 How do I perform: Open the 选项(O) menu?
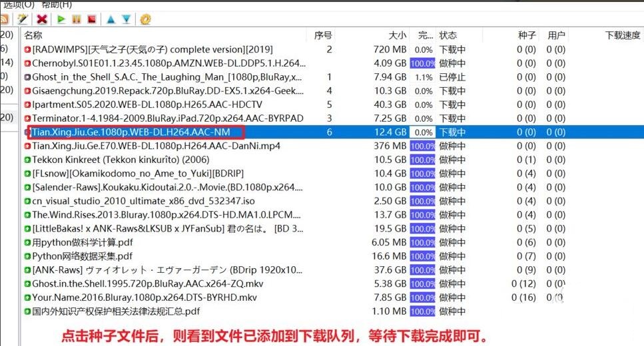19,4
